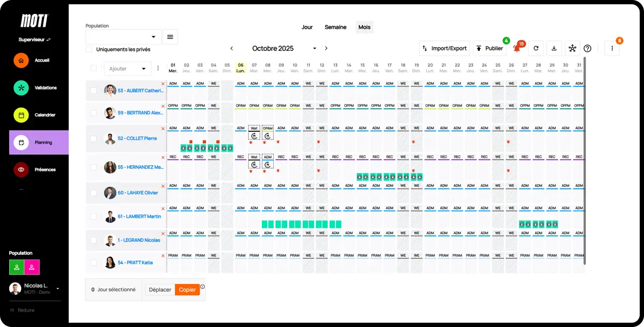Viewport: 644px width, 327px height.
Task: Select the Planning sidebar entry
Action: [x=34, y=142]
